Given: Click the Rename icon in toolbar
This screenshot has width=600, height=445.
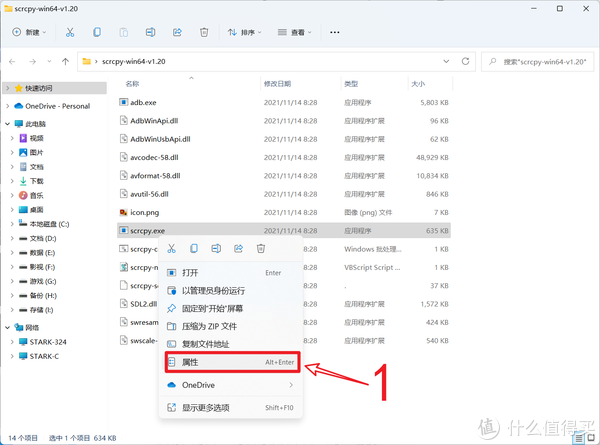Looking at the screenshot, I should click(x=150, y=33).
